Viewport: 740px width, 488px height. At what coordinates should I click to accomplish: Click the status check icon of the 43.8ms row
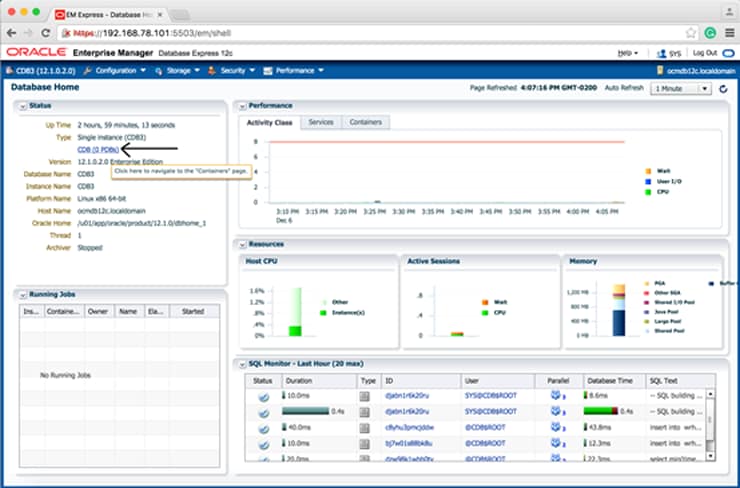[x=263, y=428]
